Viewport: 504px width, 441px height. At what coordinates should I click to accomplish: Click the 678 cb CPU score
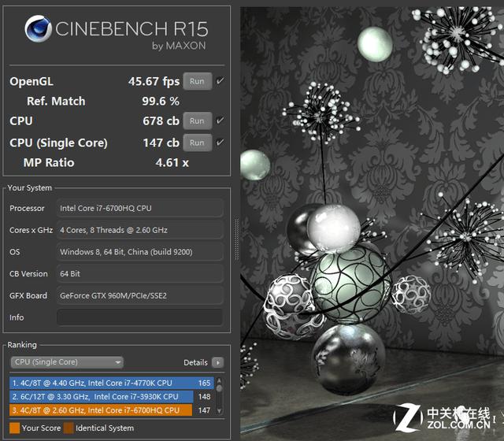point(161,120)
